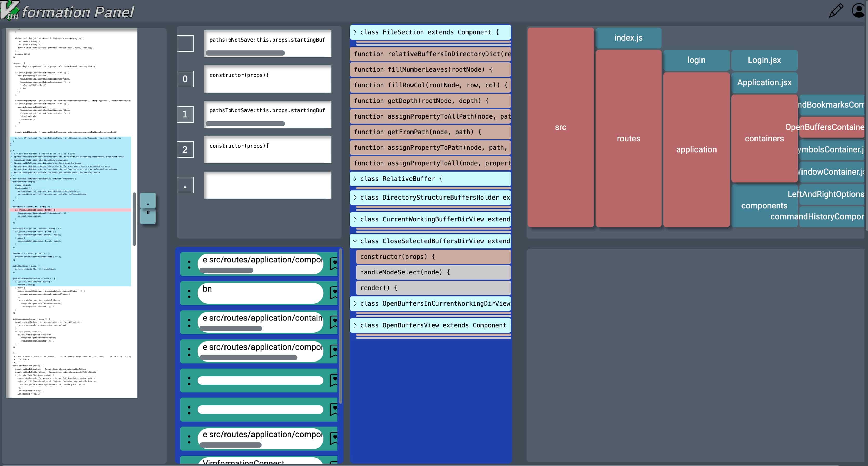Jump to constructor(props) under CloseSelectedBuffersDirView

coord(433,257)
